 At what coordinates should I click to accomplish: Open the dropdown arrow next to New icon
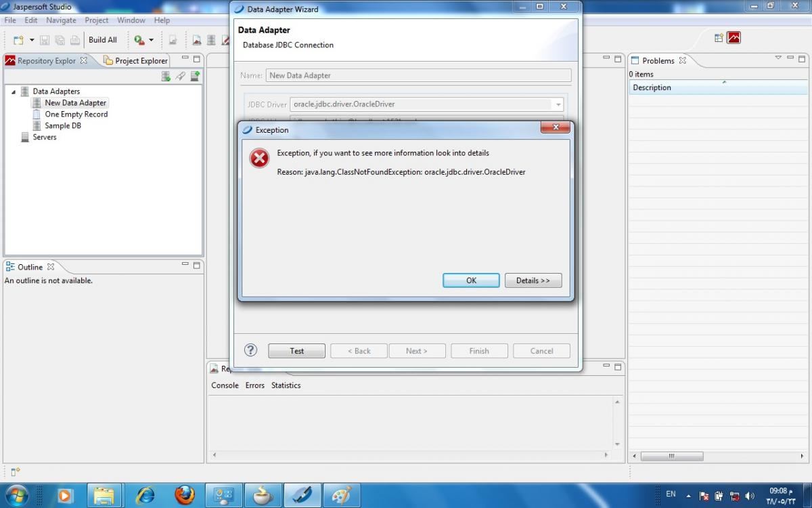pos(32,41)
